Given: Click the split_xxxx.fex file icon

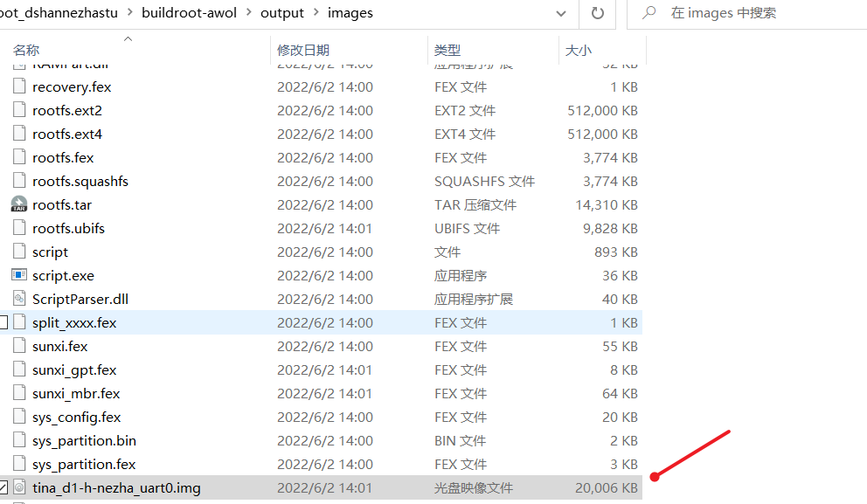Looking at the screenshot, I should click(x=19, y=322).
